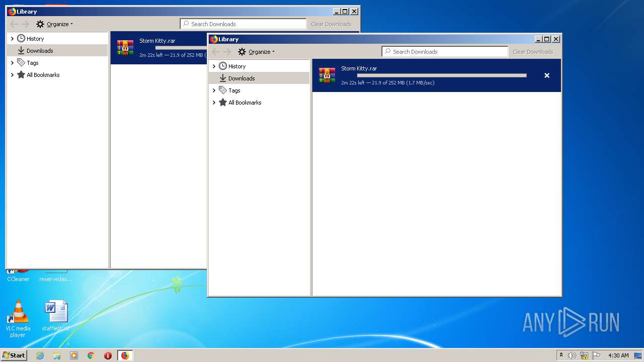This screenshot has width=644, height=362.
Task: Maximize the front Library window
Action: point(546,39)
